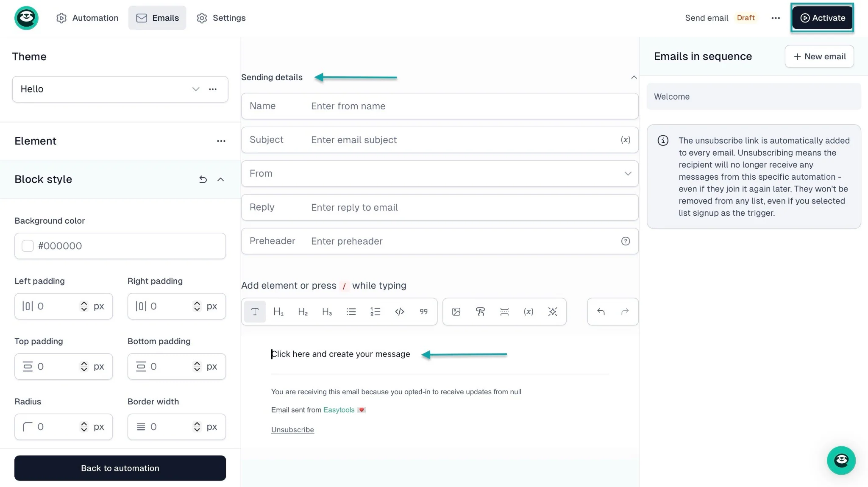Viewport: 868px width, 487px height.
Task: Reset the Block style settings
Action: [x=203, y=179]
